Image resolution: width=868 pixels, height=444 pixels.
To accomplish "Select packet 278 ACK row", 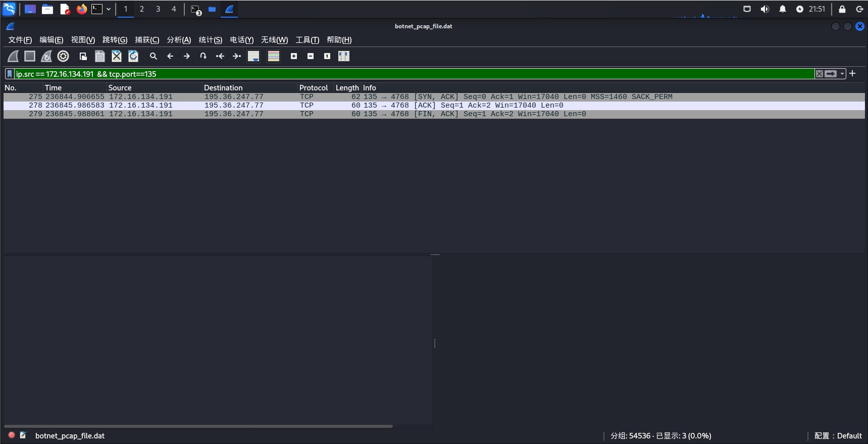I will pos(434,106).
